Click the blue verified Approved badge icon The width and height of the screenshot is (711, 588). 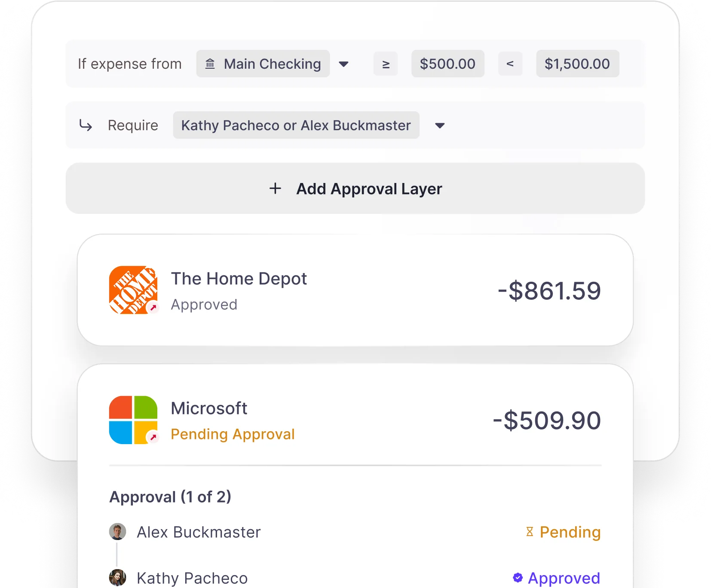click(x=518, y=578)
